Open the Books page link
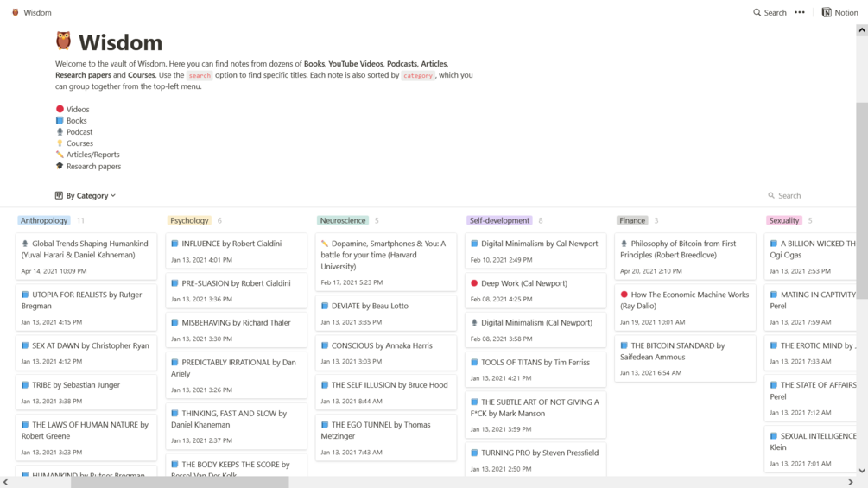Image resolution: width=868 pixels, height=488 pixels. point(76,120)
